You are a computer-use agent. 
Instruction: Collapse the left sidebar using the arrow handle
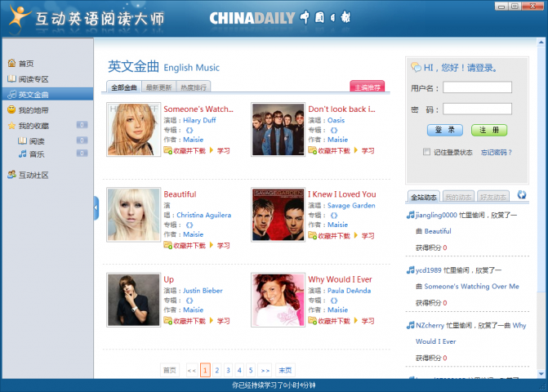pyautogui.click(x=96, y=208)
